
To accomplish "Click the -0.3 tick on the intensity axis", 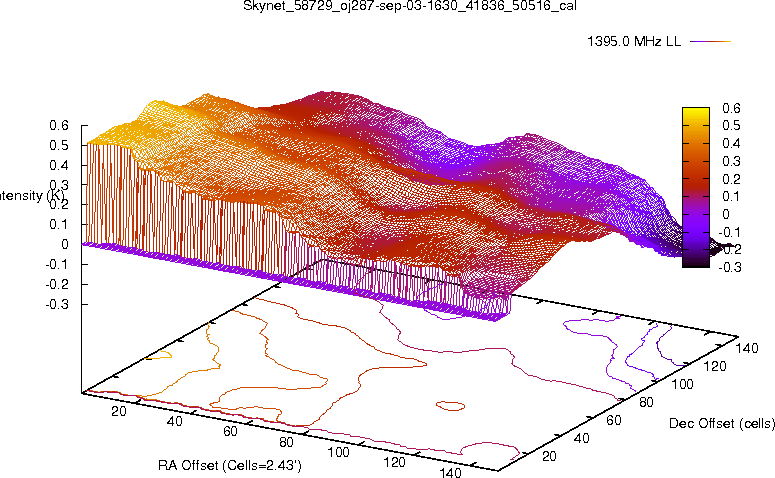I will 55,303.
